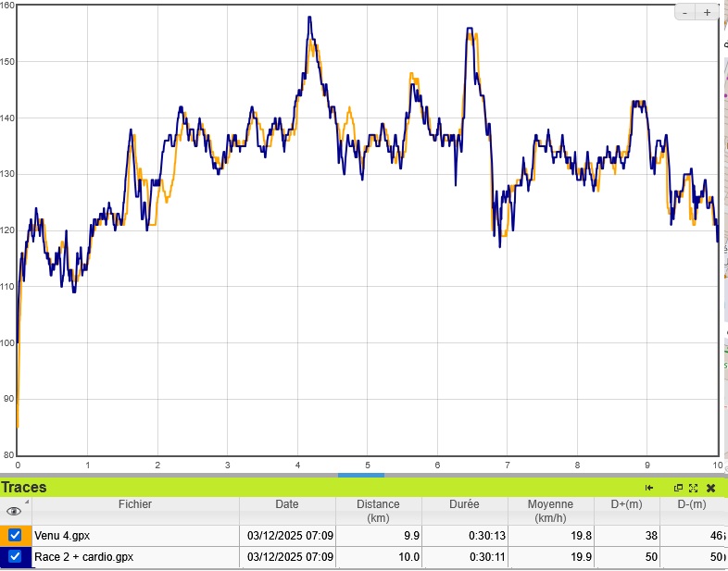This screenshot has height=571, width=728.
Task: Sort traces by Date column header
Action: (x=287, y=505)
